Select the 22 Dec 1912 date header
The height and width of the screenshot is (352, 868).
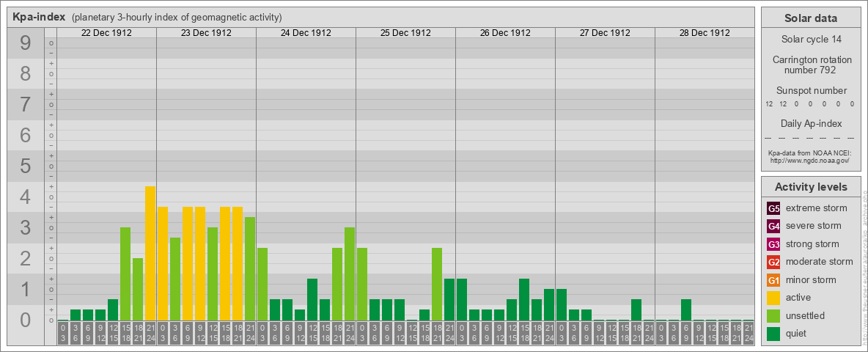pos(106,33)
